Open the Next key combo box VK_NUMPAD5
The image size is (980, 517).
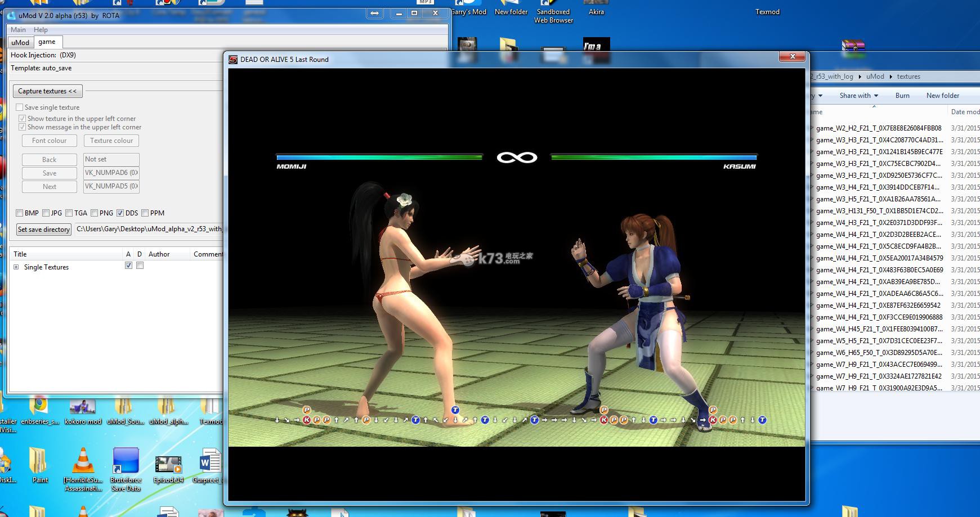click(x=111, y=186)
